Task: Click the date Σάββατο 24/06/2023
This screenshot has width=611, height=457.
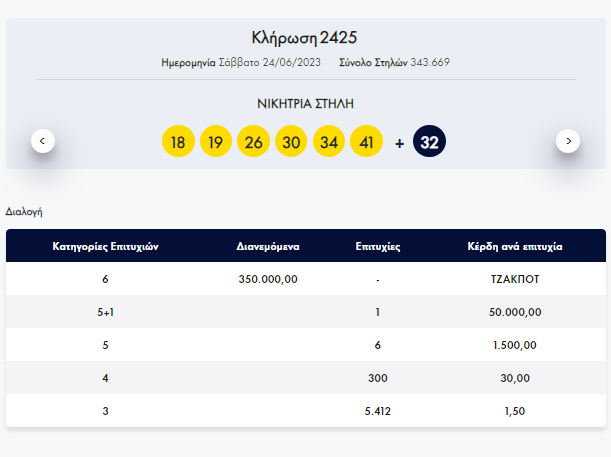Action: (x=270, y=62)
